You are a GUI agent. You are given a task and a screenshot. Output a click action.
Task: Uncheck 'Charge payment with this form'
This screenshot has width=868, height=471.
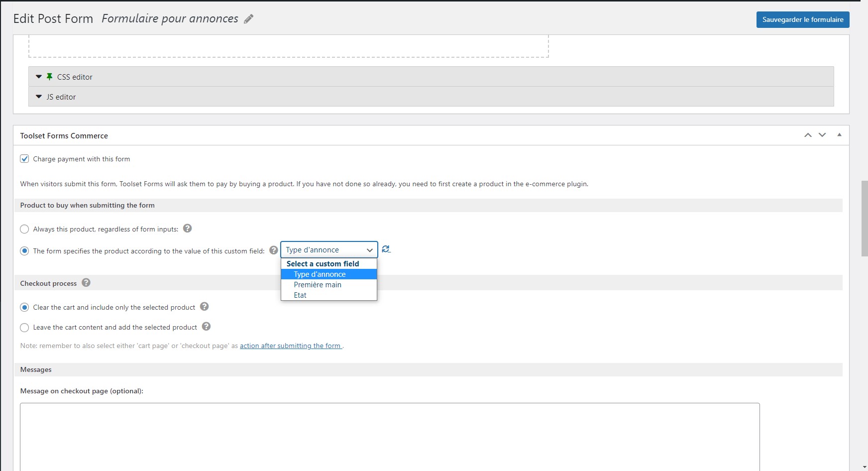click(x=24, y=159)
